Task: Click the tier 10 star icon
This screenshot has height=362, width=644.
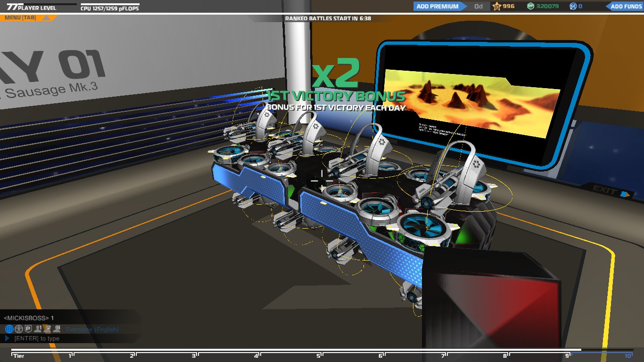Action: (497, 7)
